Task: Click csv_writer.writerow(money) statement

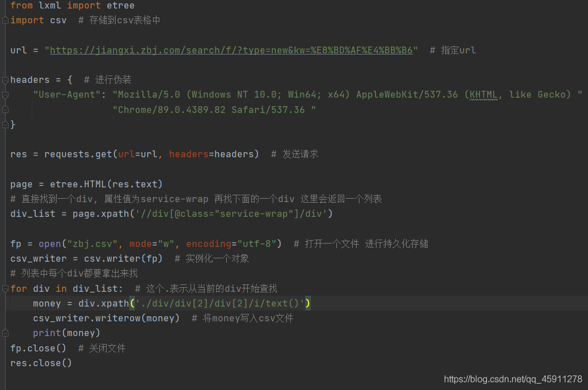Action: (x=106, y=318)
